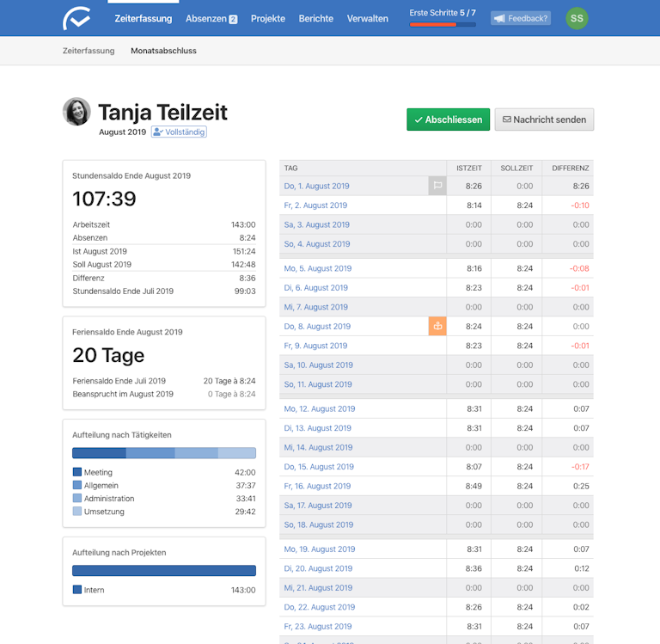Click the Feedback? button
The width and height of the screenshot is (660, 644).
click(520, 18)
